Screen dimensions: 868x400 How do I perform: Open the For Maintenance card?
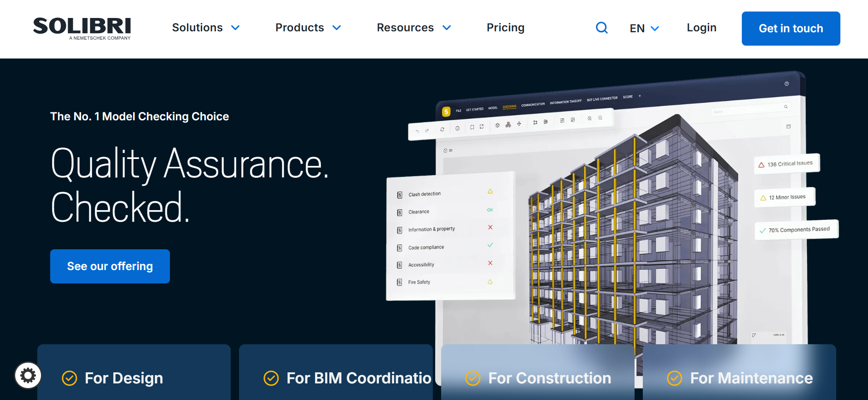[x=740, y=372]
